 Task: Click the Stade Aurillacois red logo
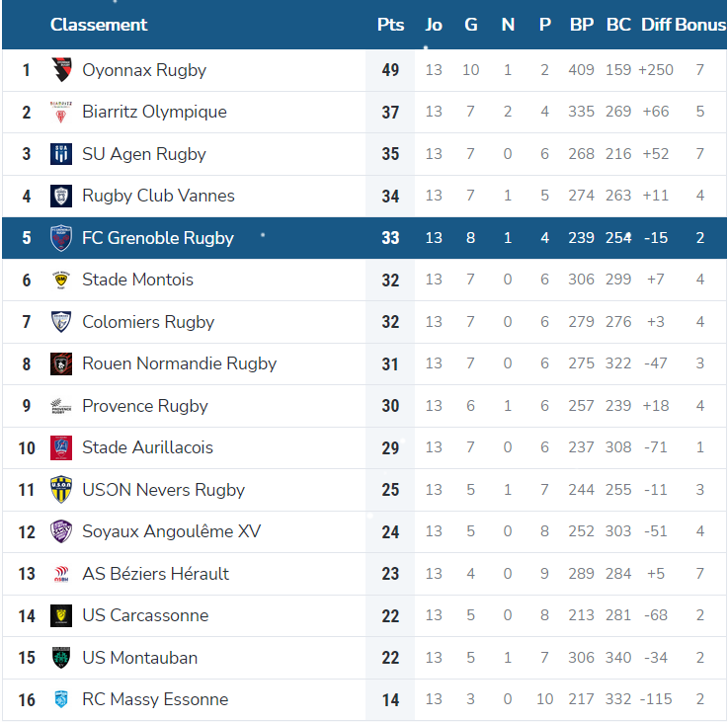[x=61, y=447]
